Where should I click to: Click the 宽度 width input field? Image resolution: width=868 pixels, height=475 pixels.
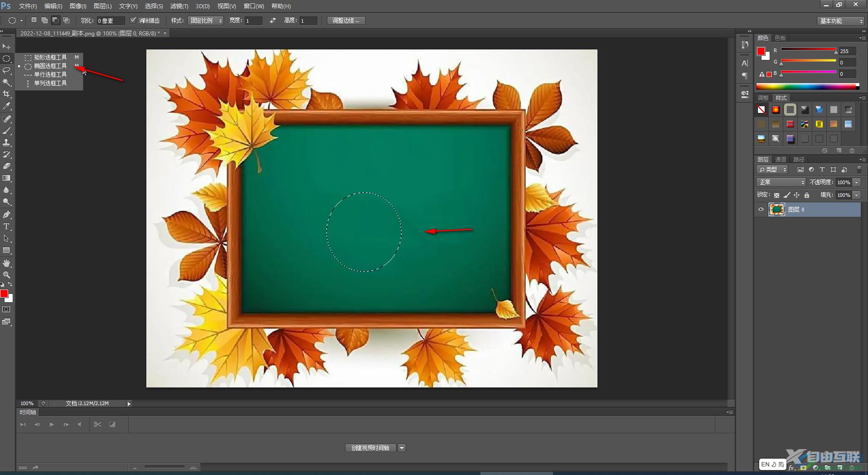(253, 21)
